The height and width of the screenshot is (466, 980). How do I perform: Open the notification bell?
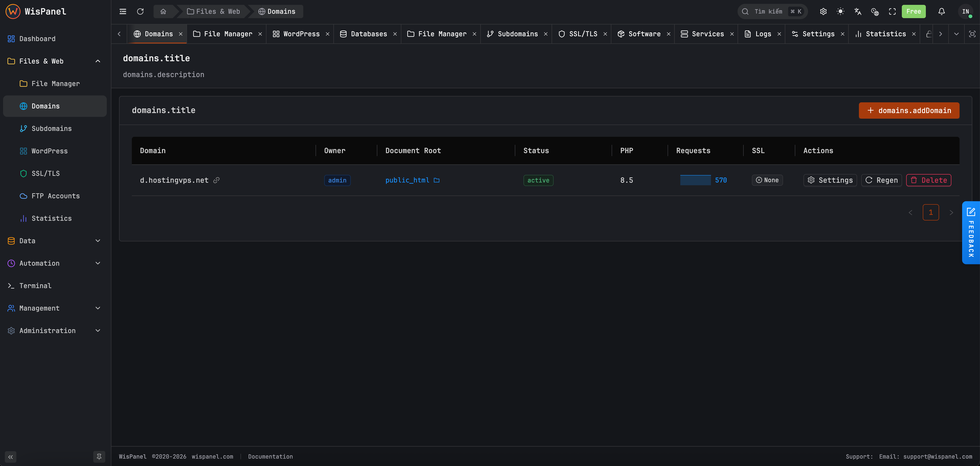point(941,11)
